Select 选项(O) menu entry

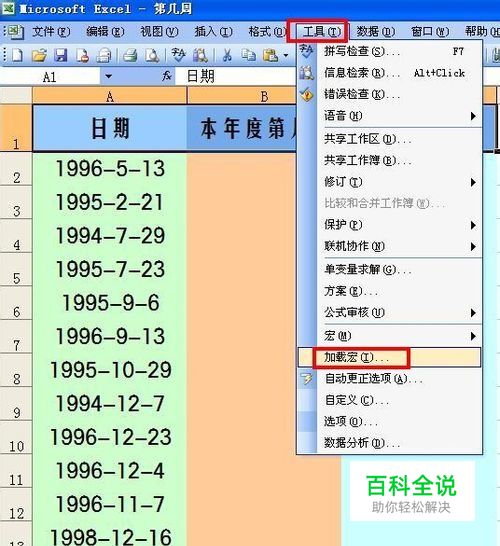(x=390, y=422)
